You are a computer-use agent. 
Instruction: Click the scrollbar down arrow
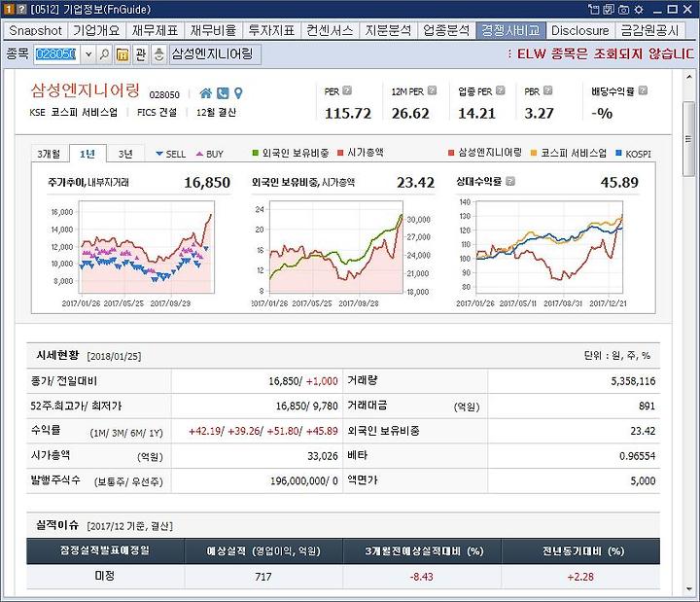pos(689,589)
